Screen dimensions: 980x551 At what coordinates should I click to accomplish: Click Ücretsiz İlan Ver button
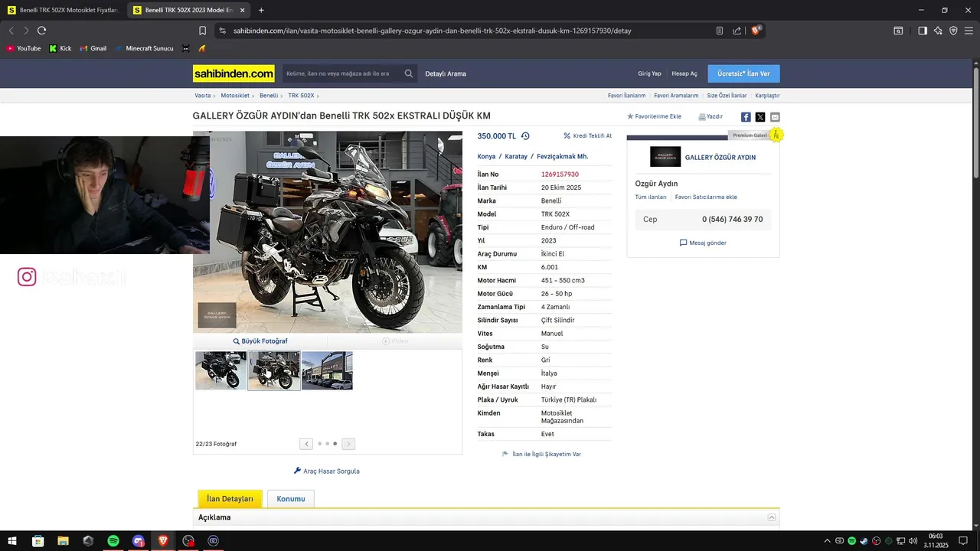[x=743, y=73]
